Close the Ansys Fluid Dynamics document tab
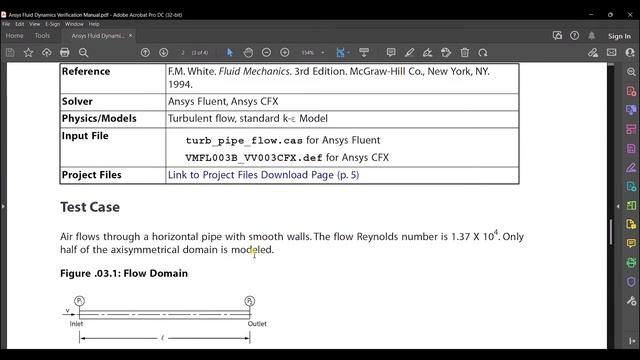The image size is (640, 360). pyautogui.click(x=131, y=36)
